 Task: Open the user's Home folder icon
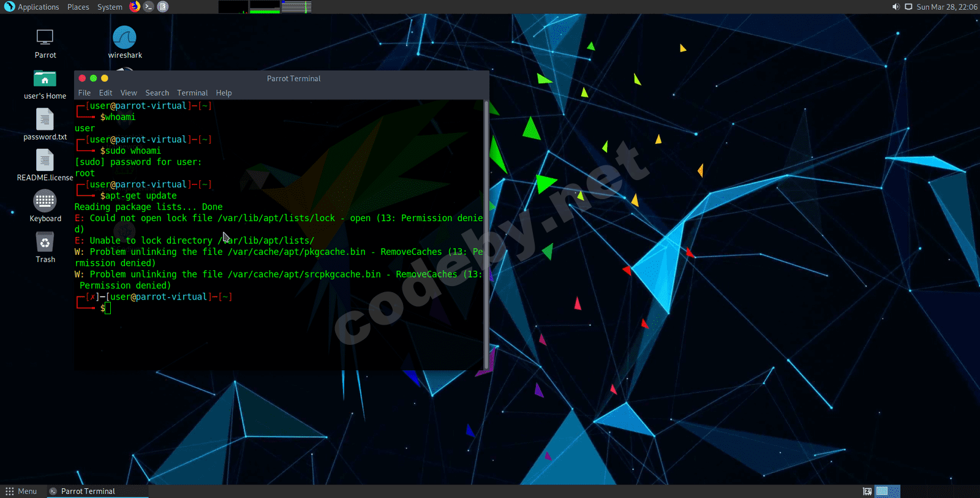pos(45,85)
